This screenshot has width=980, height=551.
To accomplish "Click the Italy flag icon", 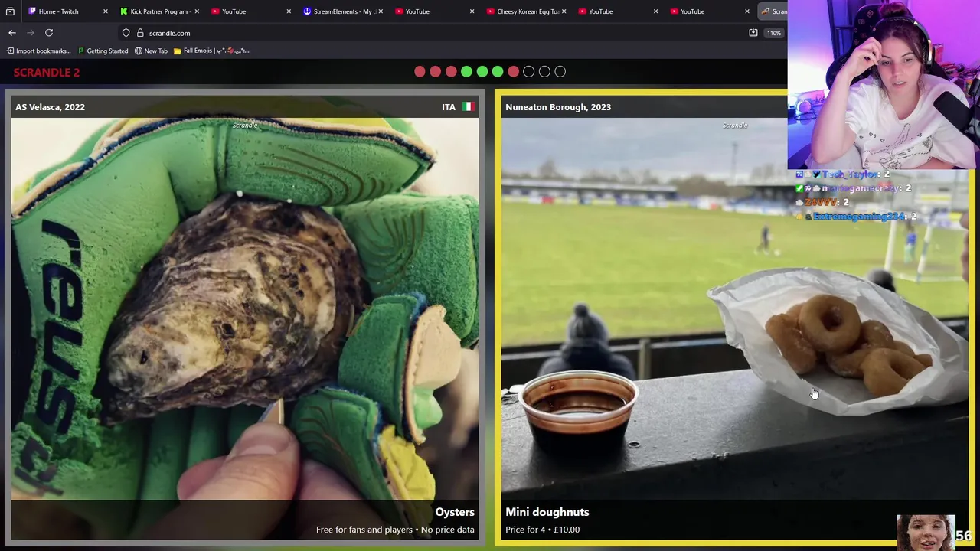I will point(468,107).
